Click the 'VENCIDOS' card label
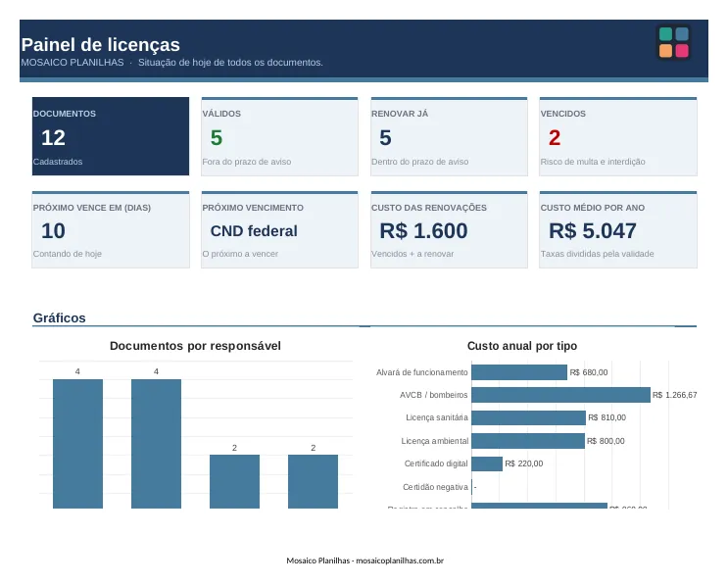The height and width of the screenshot is (585, 728). point(563,114)
